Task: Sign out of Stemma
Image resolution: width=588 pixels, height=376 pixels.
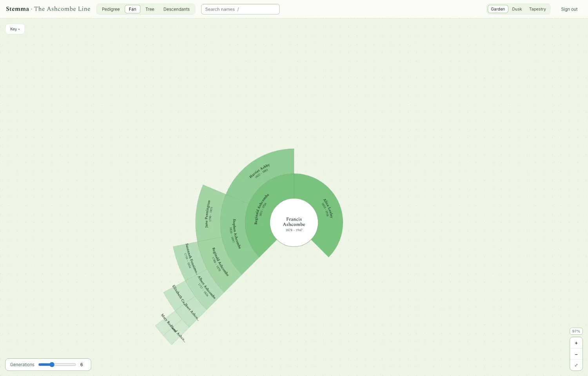Action: 569,9
